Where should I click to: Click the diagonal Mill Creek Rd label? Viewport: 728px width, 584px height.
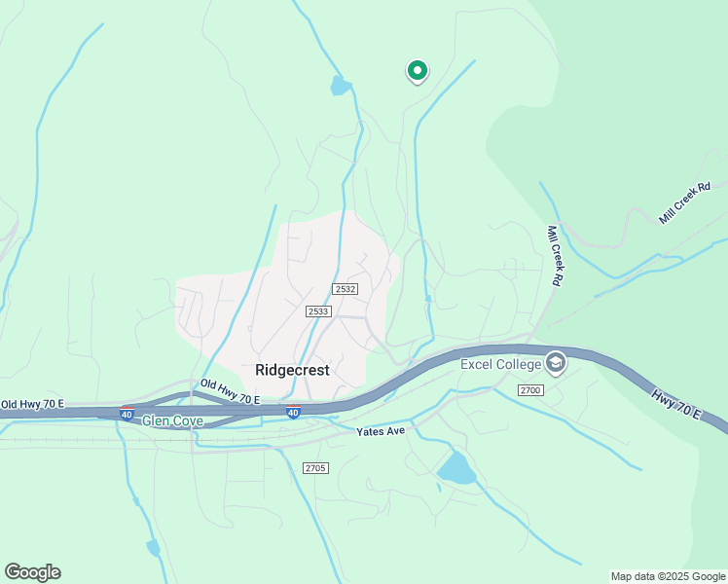click(x=685, y=202)
